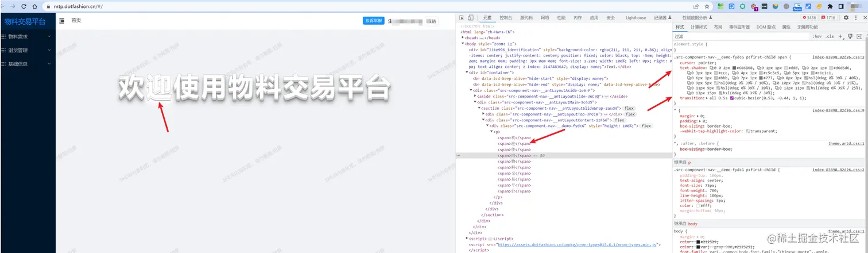Toggle the rendering emulation brush icon
Screen dimensions: 868x253
coord(850,36)
